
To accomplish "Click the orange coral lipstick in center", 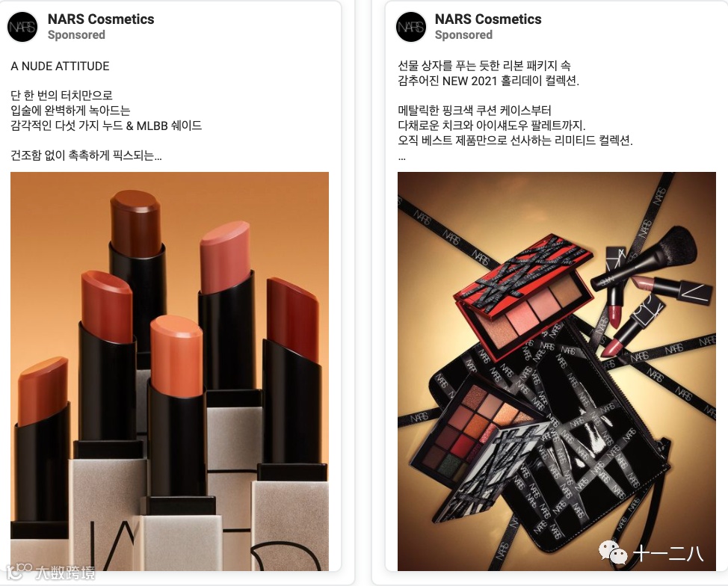I will tap(177, 356).
